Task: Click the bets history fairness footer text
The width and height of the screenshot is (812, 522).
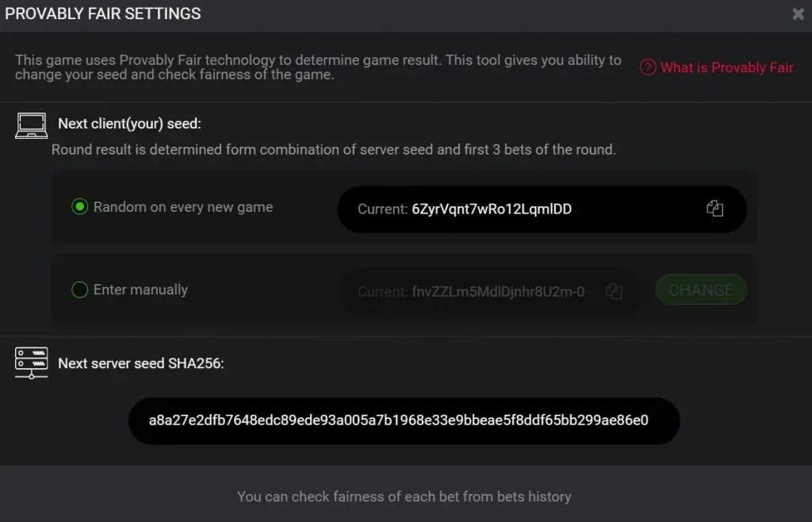Action: 404,497
